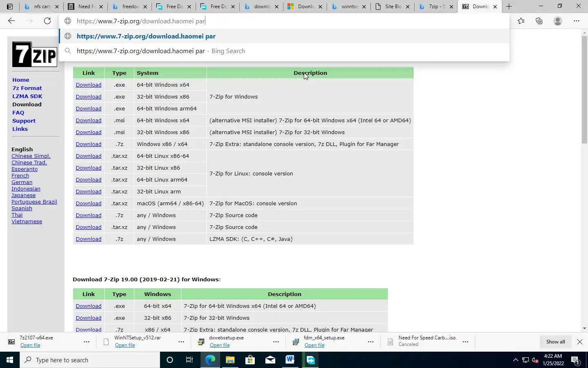Switch language to Vietnamese
588x368 pixels.
point(27,221)
